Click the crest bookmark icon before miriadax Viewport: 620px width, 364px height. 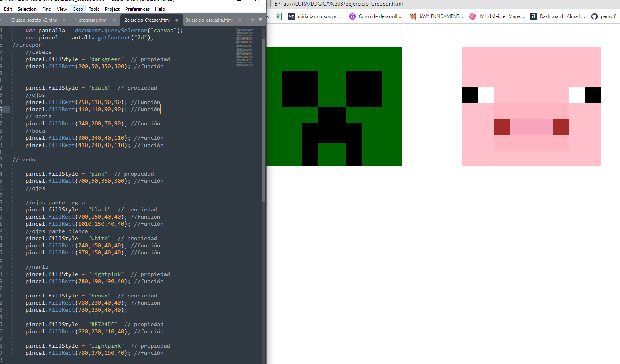click(x=279, y=16)
